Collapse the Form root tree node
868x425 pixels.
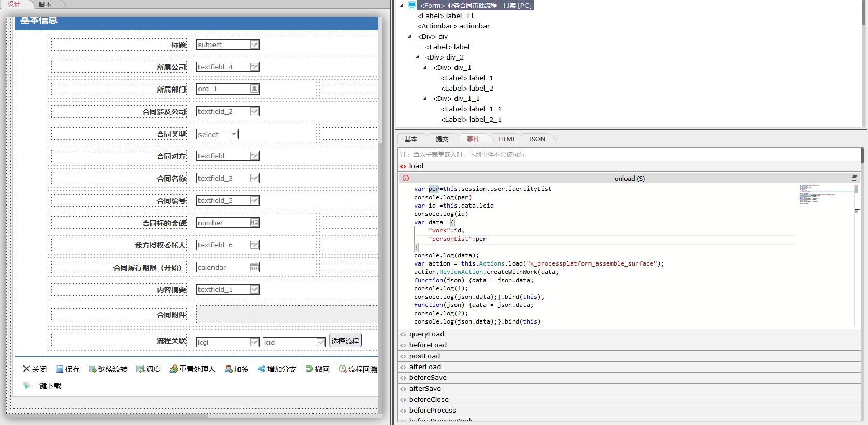tap(402, 5)
